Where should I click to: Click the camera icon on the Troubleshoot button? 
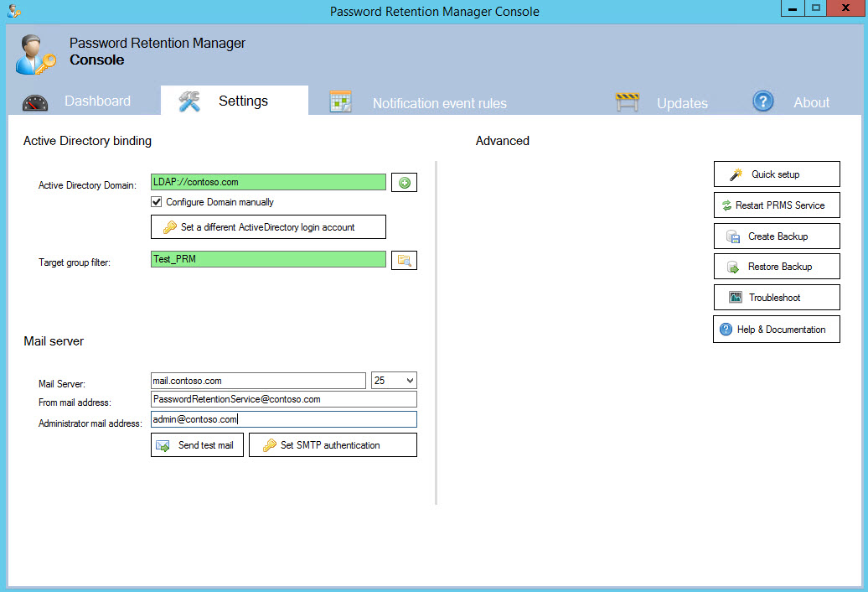coord(735,297)
